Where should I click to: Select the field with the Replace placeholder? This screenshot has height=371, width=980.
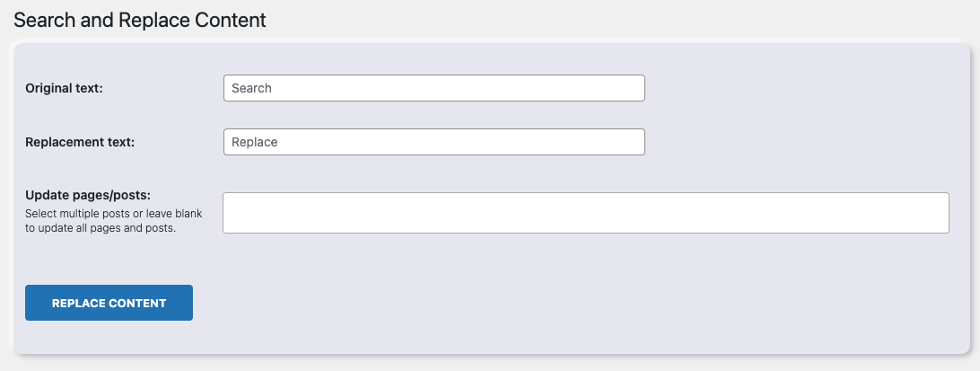pos(433,142)
